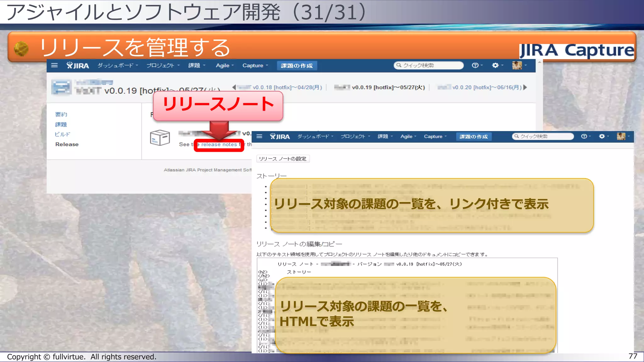This screenshot has height=362, width=644.
Task: Click scrollbar up arrow of back window
Action: tap(539, 62)
